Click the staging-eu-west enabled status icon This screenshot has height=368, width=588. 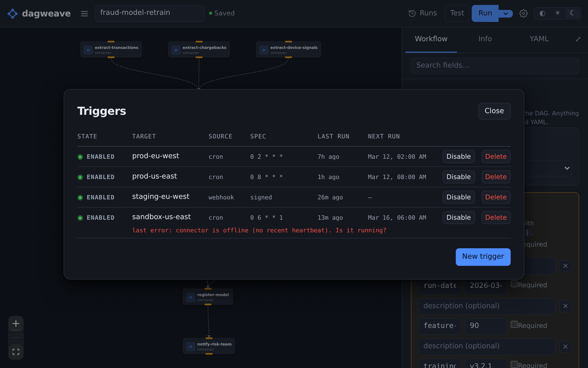(x=80, y=197)
